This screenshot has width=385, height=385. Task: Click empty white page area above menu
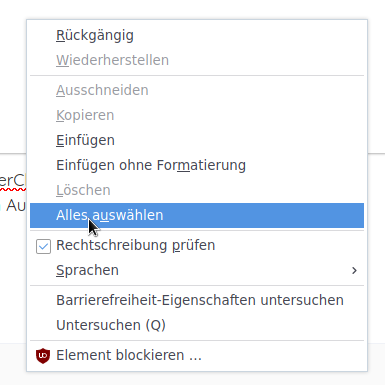click(x=192, y=9)
